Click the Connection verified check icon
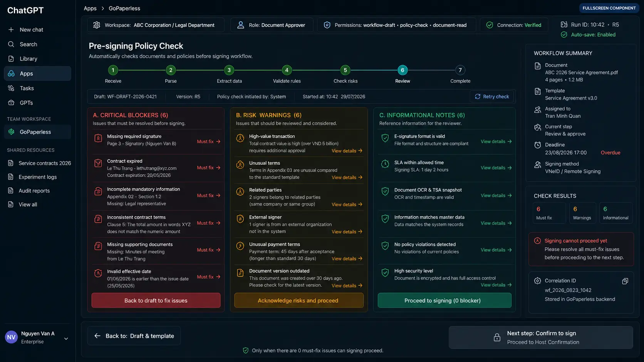Image resolution: width=644 pixels, height=362 pixels. 490,25
